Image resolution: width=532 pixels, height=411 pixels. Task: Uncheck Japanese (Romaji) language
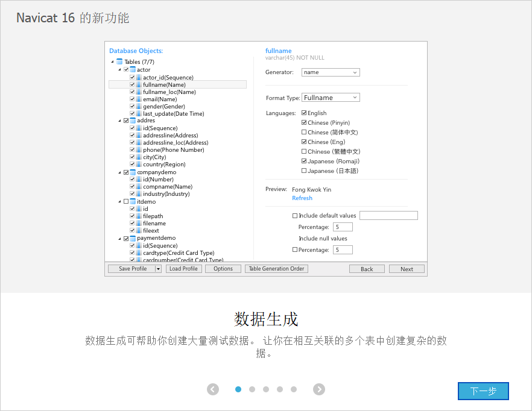pyautogui.click(x=304, y=161)
